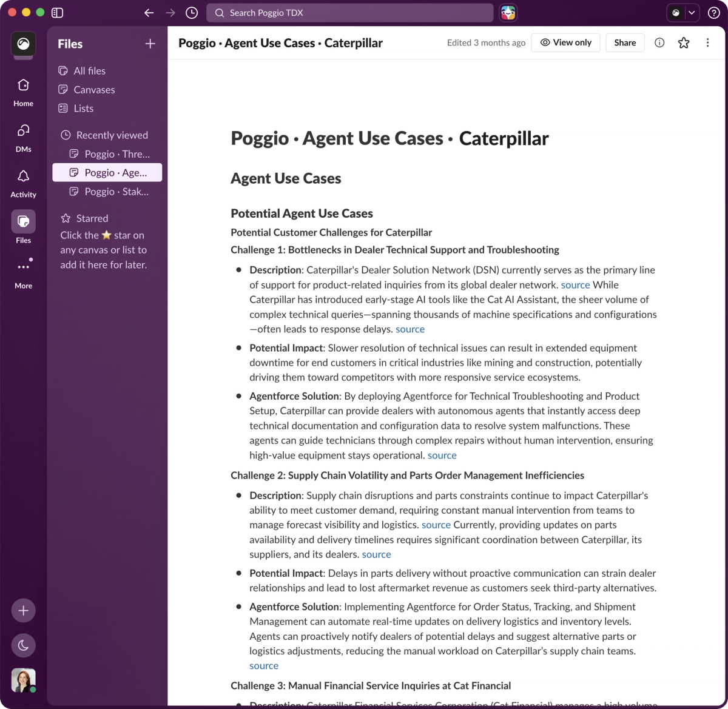Image resolution: width=728 pixels, height=709 pixels.
Task: Click the Agent Use Cases heading
Action: (x=286, y=178)
